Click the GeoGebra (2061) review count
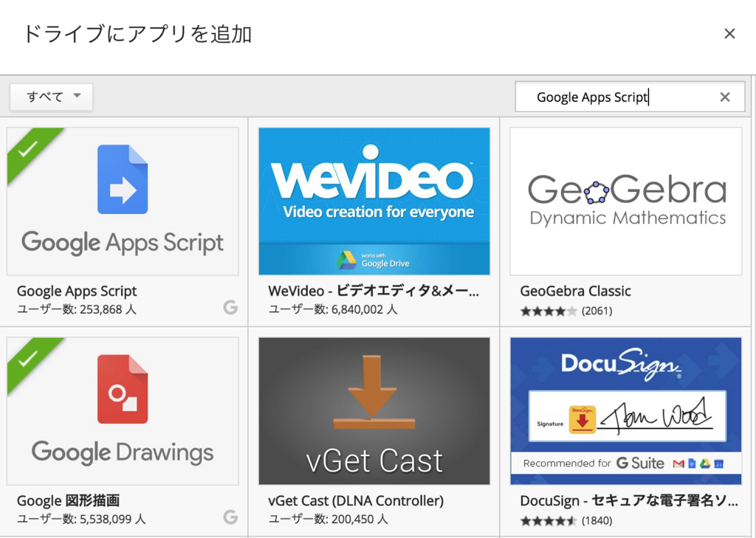The width and height of the screenshot is (756, 538). point(597,311)
